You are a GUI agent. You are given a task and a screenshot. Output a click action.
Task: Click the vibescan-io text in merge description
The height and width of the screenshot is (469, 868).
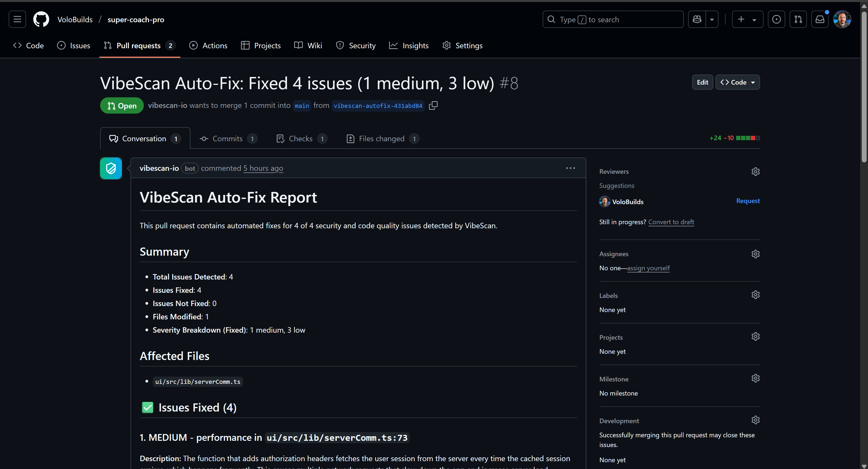click(167, 105)
